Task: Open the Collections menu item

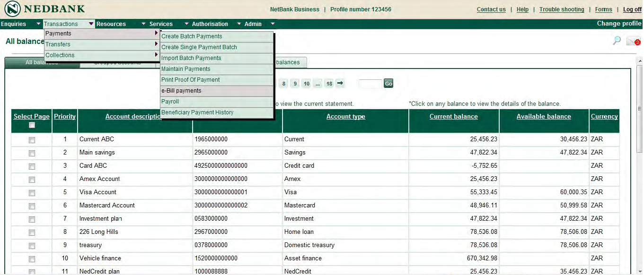Action: pyautogui.click(x=59, y=55)
